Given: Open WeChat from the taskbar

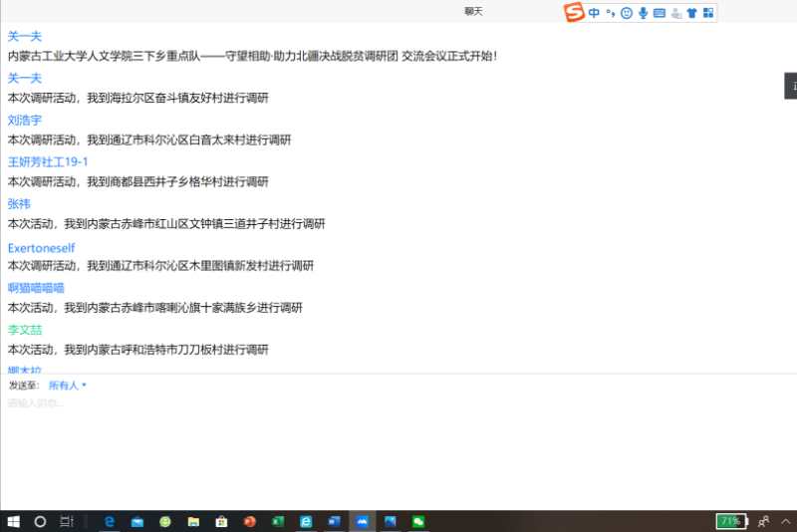Looking at the screenshot, I should [x=418, y=521].
